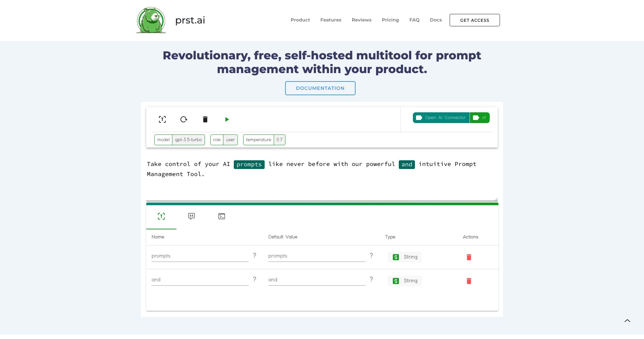Click the Name field containing 'and'

point(200,280)
